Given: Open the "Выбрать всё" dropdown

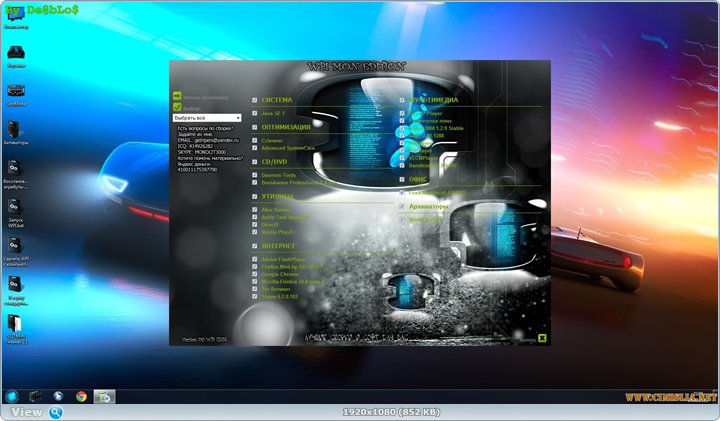Looking at the screenshot, I should pyautogui.click(x=208, y=118).
